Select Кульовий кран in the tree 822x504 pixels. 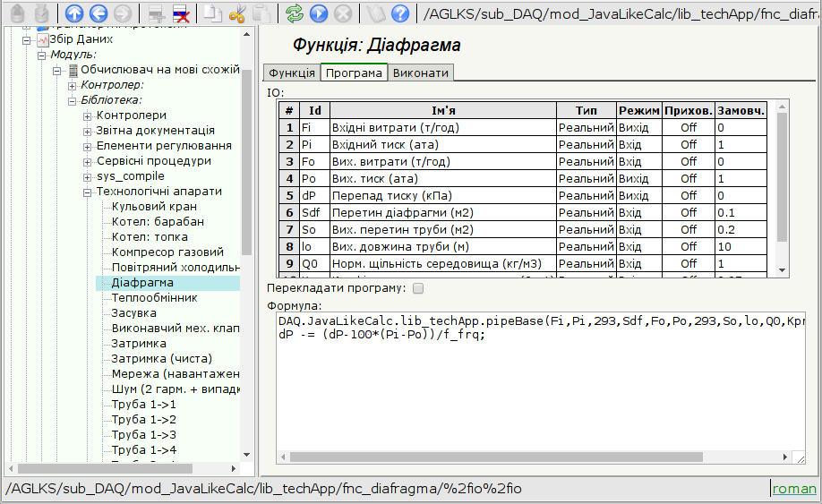click(x=154, y=207)
